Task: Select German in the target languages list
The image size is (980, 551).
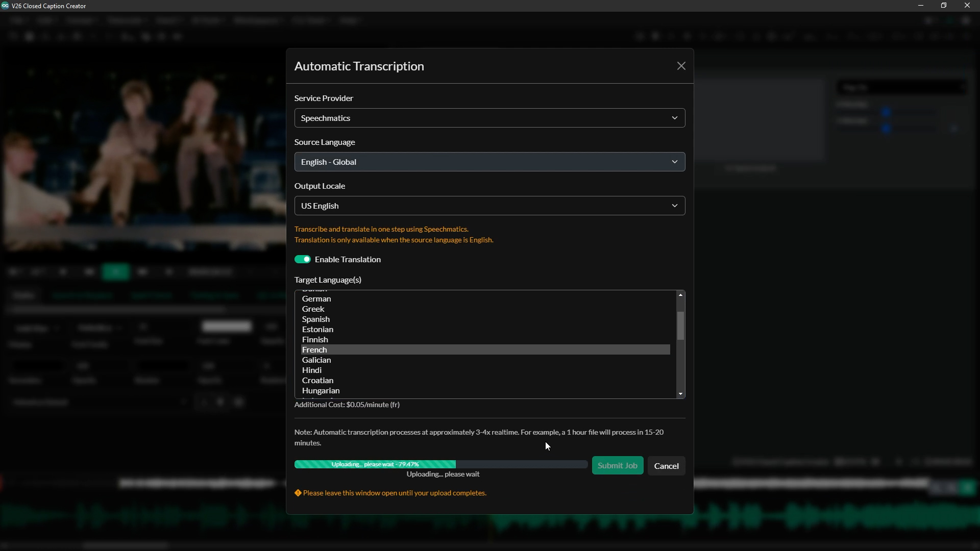Action: [485, 299]
